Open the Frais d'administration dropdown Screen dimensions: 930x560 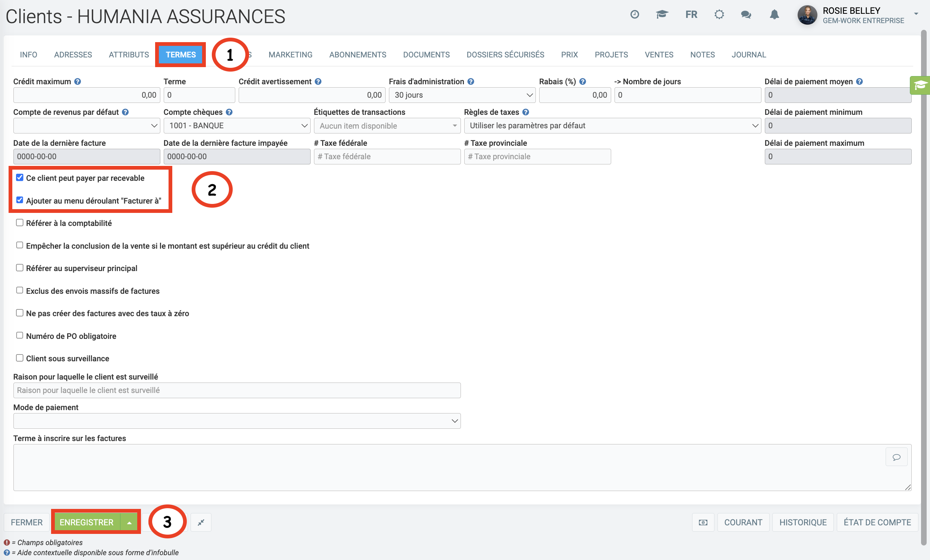pyautogui.click(x=462, y=95)
